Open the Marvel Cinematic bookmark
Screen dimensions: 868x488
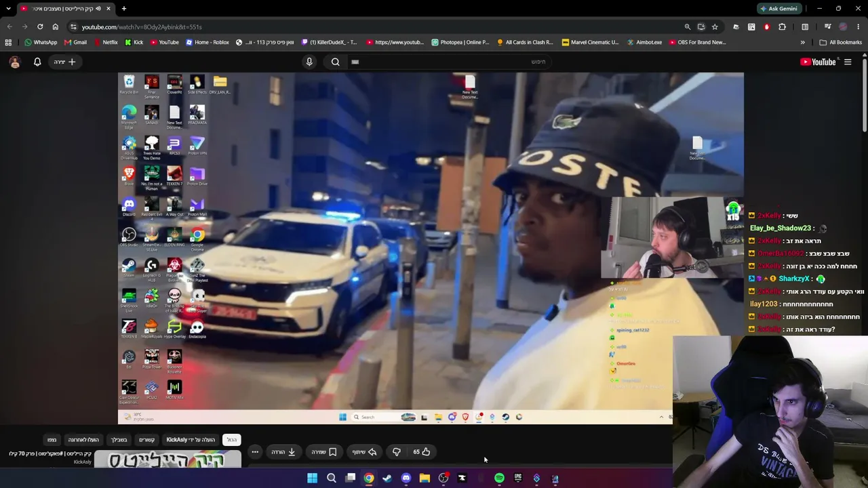click(x=590, y=42)
